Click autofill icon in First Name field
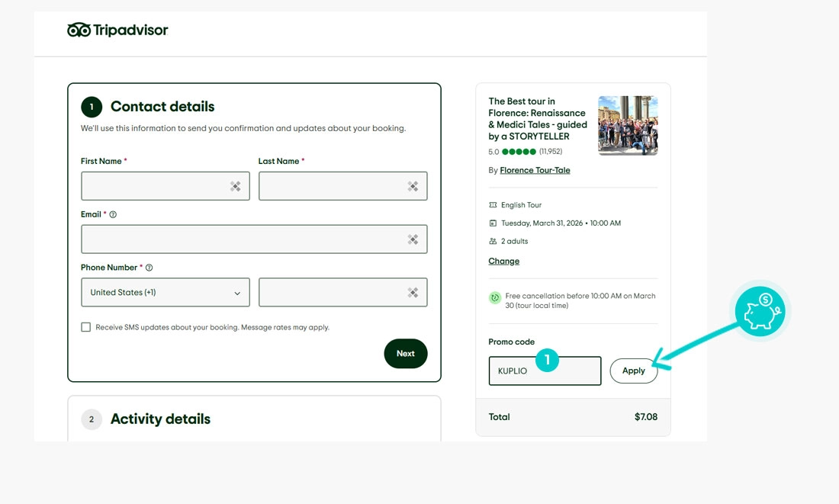Screen dimensions: 839x504 click(x=236, y=186)
